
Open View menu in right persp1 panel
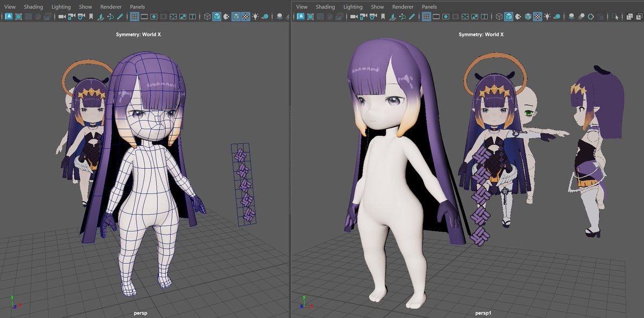(302, 6)
